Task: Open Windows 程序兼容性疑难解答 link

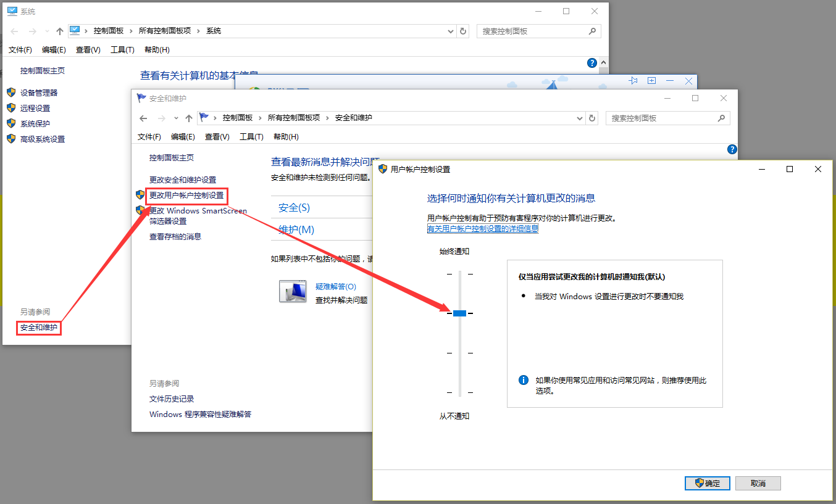Action: pyautogui.click(x=201, y=415)
